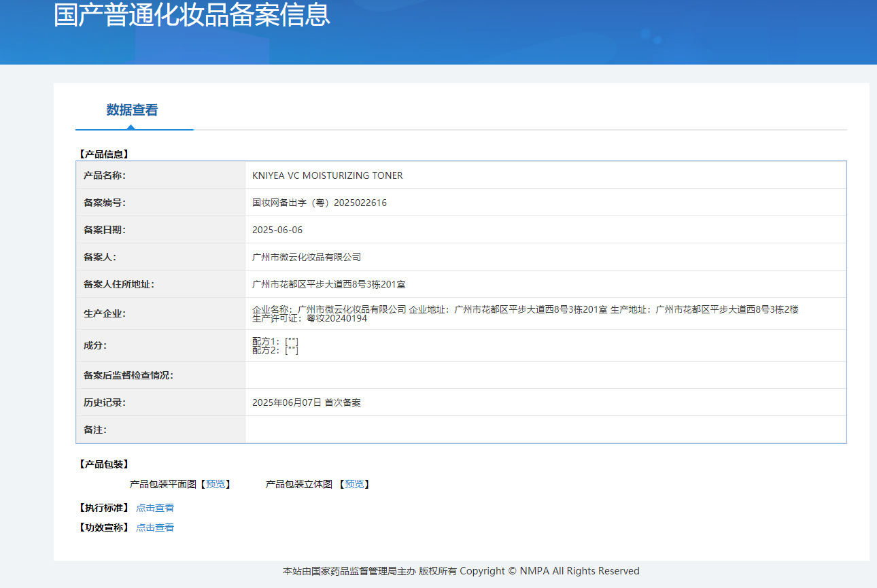Image resolution: width=877 pixels, height=588 pixels.
Task: Click the 备案人 广州市微云化妆品有限公司
Action: click(306, 256)
